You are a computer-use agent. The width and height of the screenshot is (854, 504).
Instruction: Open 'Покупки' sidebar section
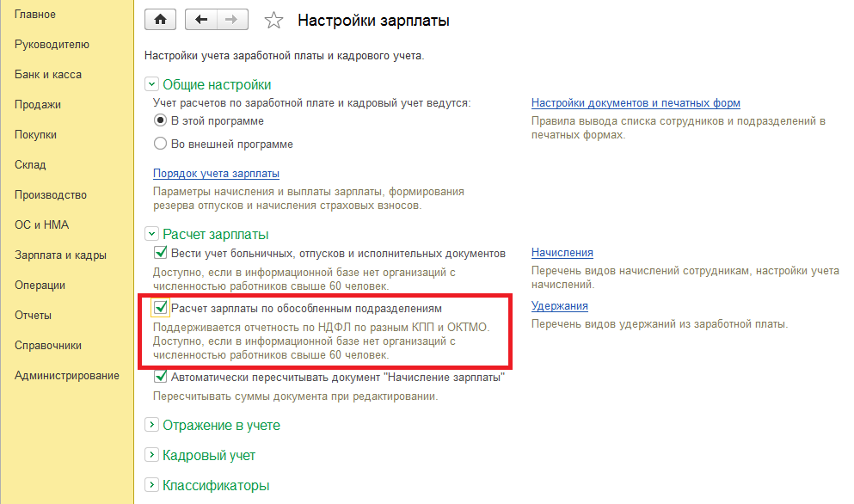tap(35, 134)
